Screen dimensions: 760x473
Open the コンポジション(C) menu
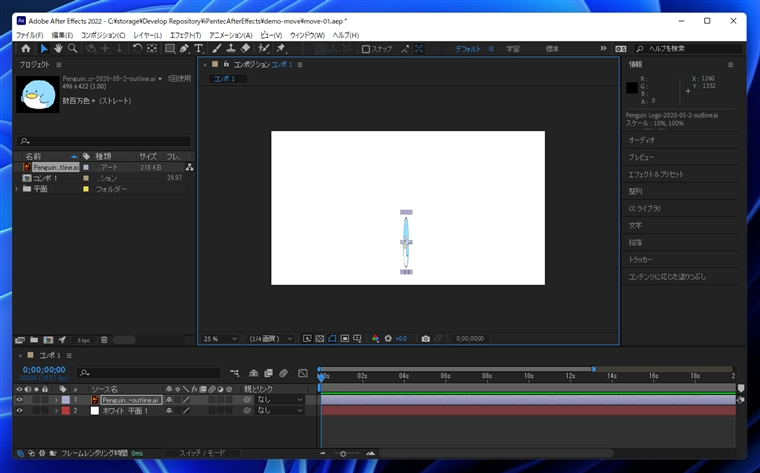pyautogui.click(x=103, y=35)
